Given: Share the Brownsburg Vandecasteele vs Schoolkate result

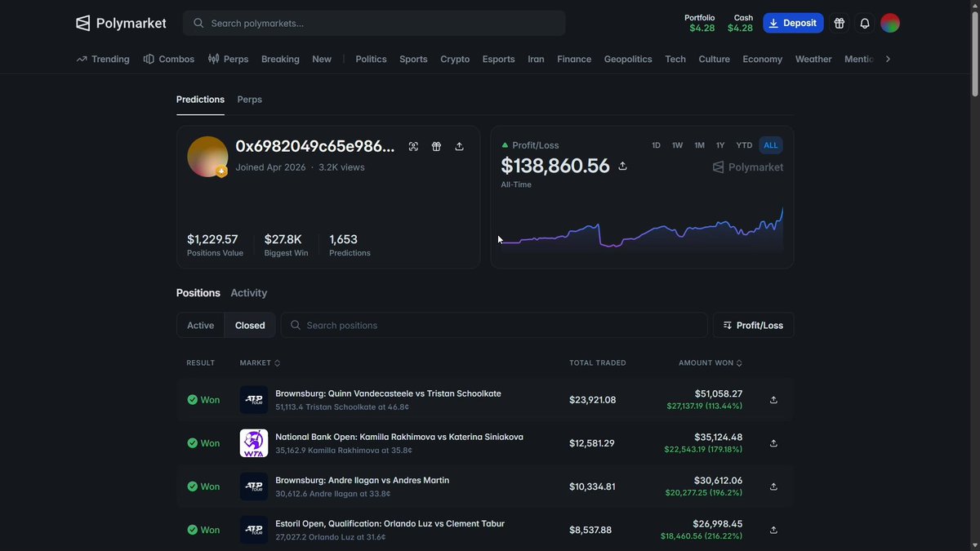Looking at the screenshot, I should (773, 400).
